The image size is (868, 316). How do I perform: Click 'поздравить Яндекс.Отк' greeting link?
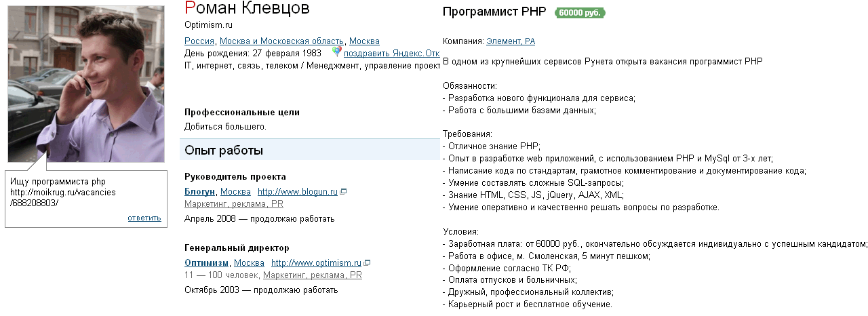[x=392, y=54]
